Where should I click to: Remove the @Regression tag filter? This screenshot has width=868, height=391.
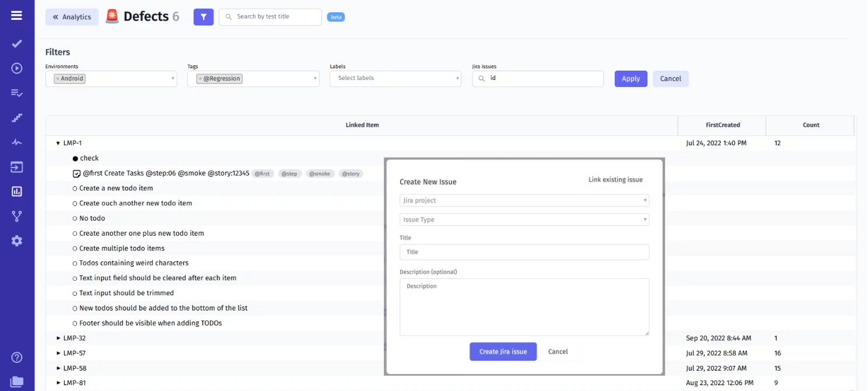pyautogui.click(x=199, y=79)
